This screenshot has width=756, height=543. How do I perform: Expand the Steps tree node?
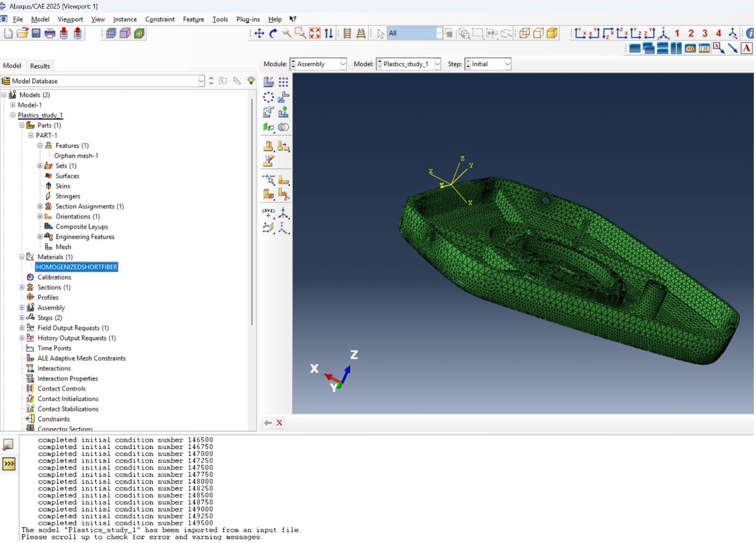tap(21, 317)
